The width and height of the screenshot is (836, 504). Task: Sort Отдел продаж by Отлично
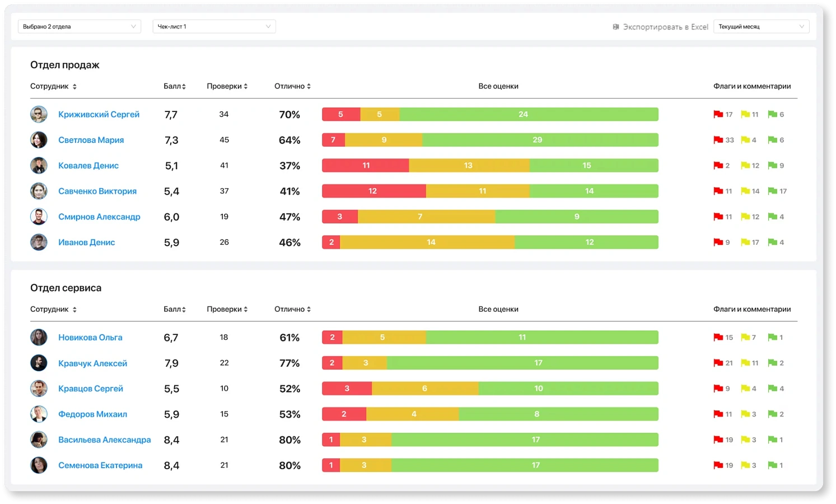292,86
